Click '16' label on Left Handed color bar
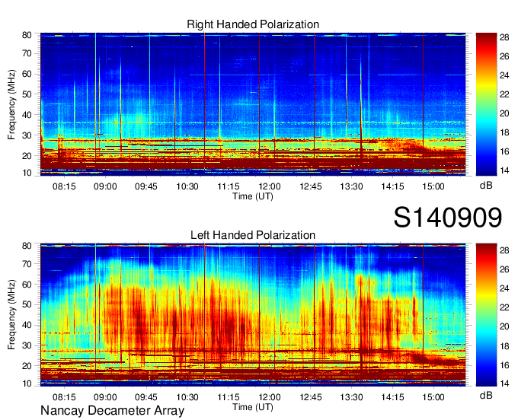Viewport: 518px width, 420px height. point(504,364)
